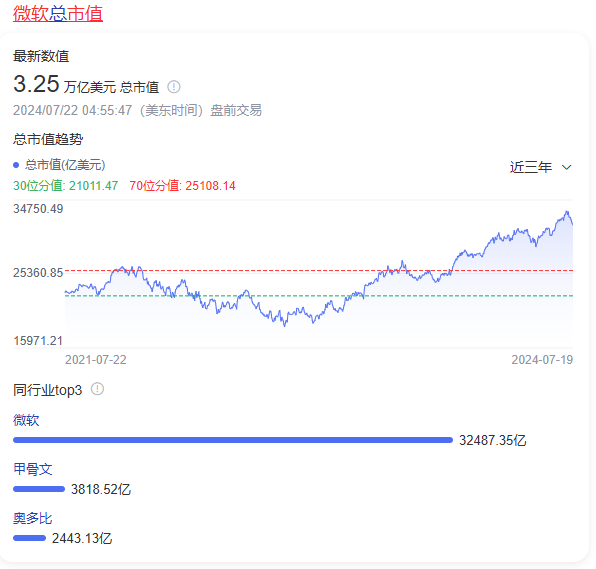This screenshot has width=596, height=569.
Task: Click the 总市值趋势 section heading
Action: (48, 139)
